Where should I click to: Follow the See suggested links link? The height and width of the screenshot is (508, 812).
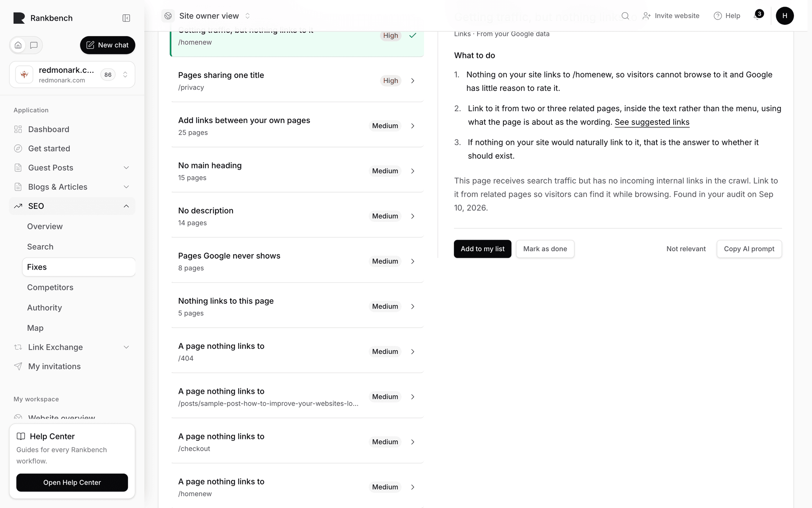[x=652, y=122]
